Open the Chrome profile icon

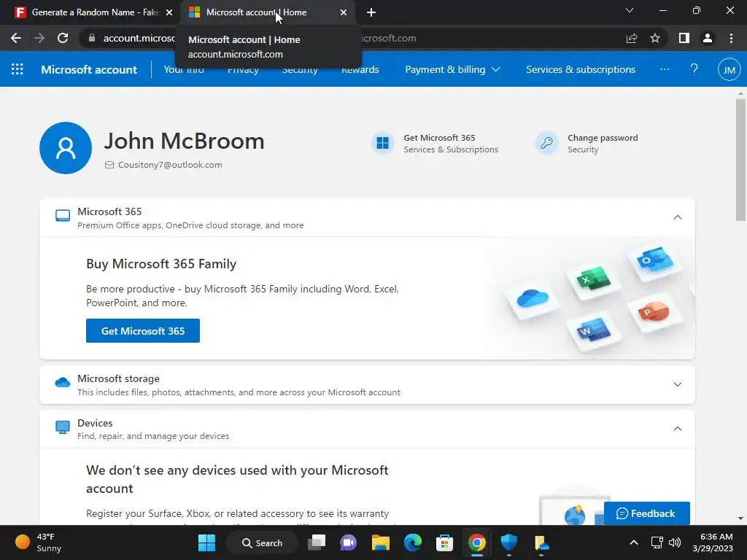(708, 38)
